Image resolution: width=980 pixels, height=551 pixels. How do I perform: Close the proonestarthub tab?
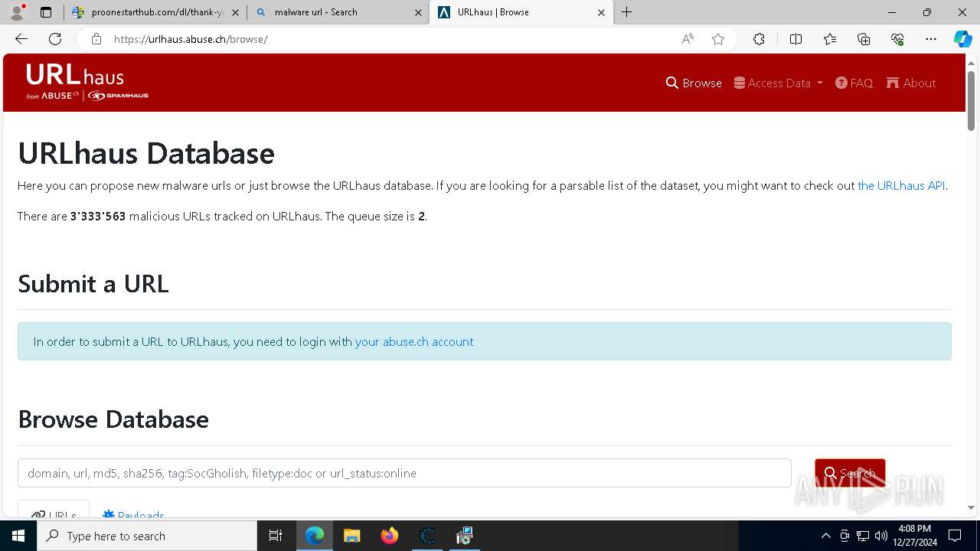[234, 12]
